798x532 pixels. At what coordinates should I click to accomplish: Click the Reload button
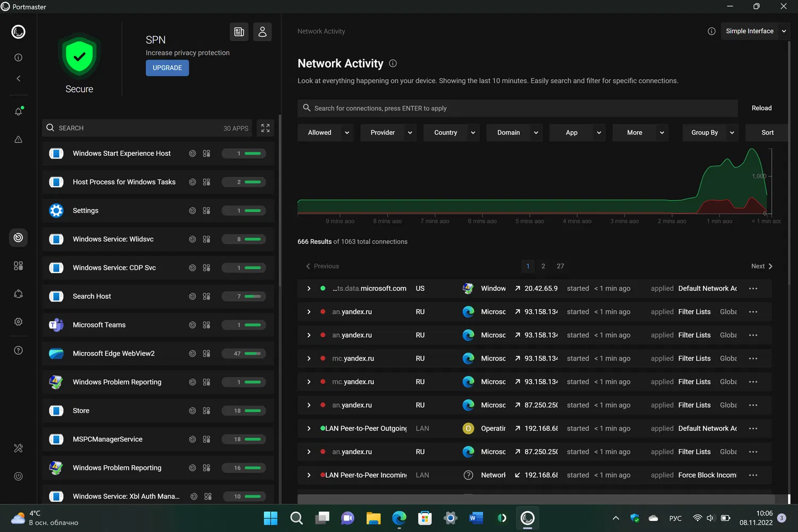pyautogui.click(x=761, y=108)
